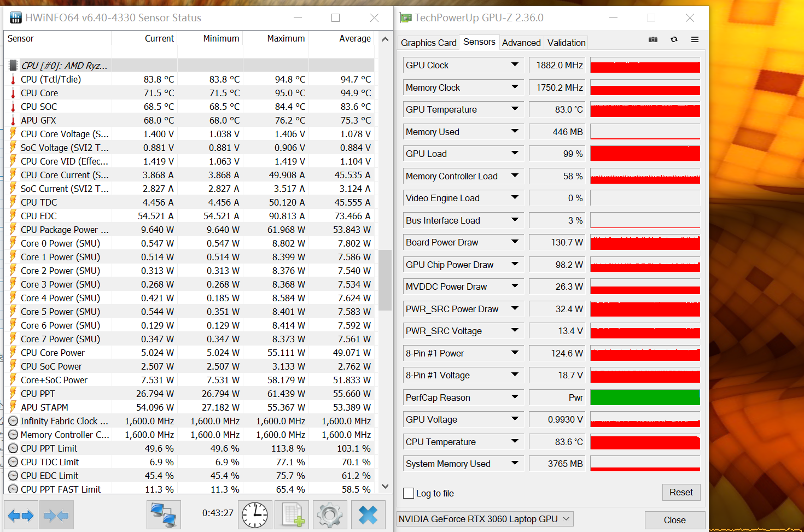Select the Core+SoC Power row
804x532 pixels.
[189, 380]
